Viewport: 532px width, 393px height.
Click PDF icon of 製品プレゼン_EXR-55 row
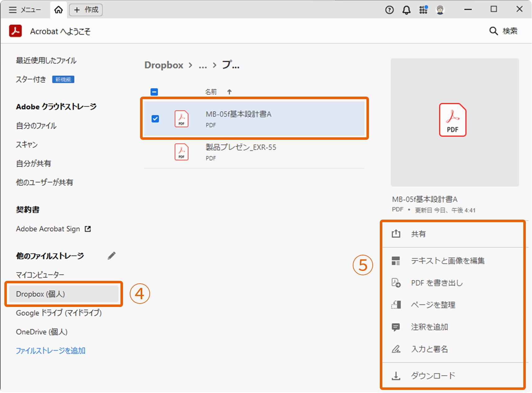click(x=181, y=152)
